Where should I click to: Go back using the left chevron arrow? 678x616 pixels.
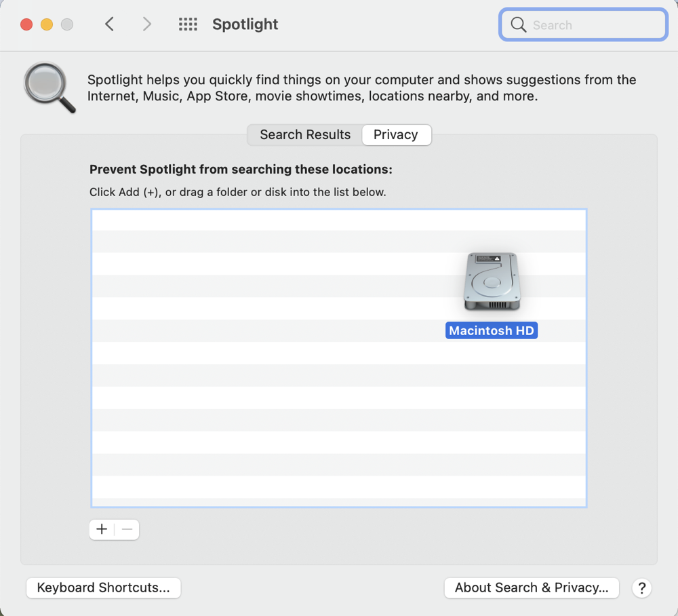[109, 24]
